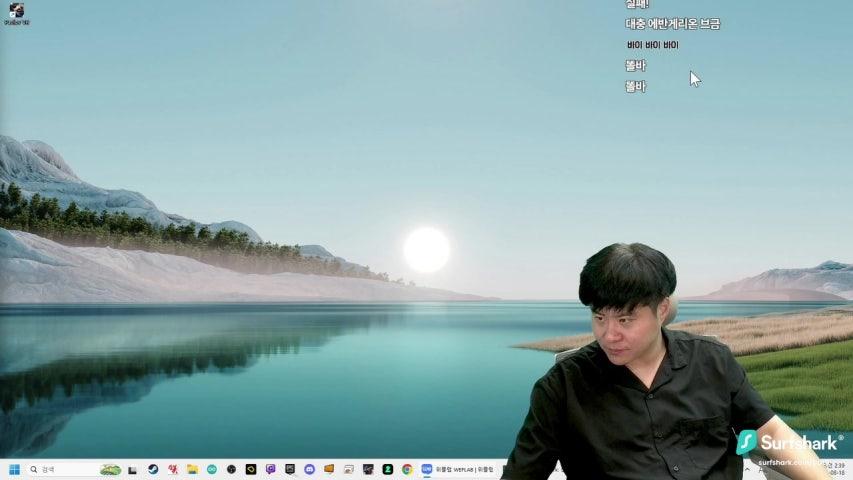Open File Explorer from the taskbar
The height and width of the screenshot is (480, 853).
click(x=192, y=469)
